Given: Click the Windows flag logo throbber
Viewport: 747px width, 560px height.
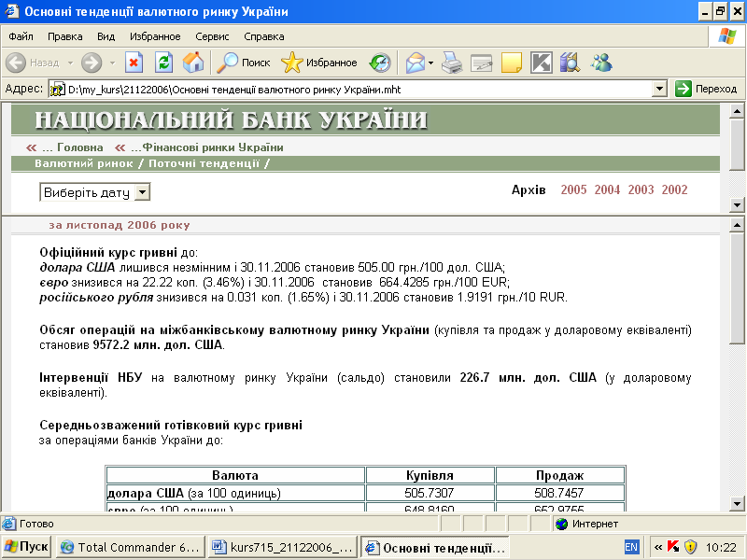Looking at the screenshot, I should click(x=726, y=36).
